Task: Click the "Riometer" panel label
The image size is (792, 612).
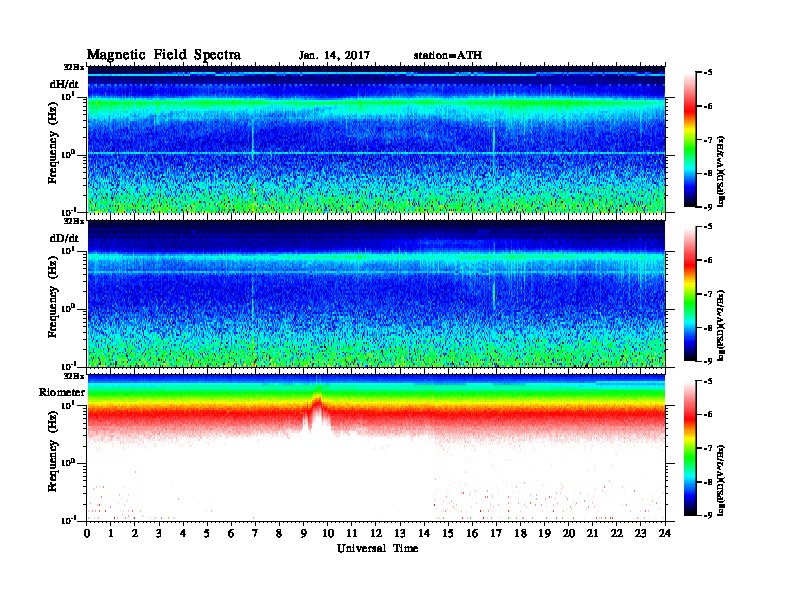Action: coord(62,392)
